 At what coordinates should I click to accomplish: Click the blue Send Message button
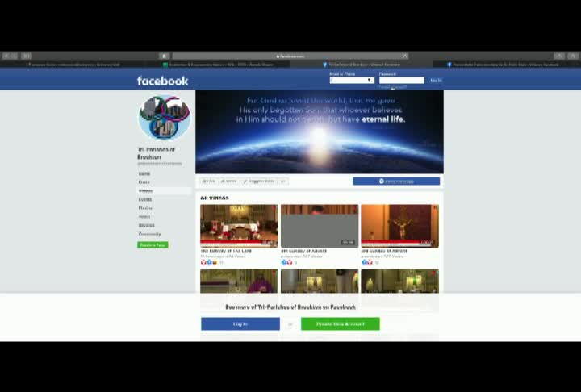(x=396, y=181)
